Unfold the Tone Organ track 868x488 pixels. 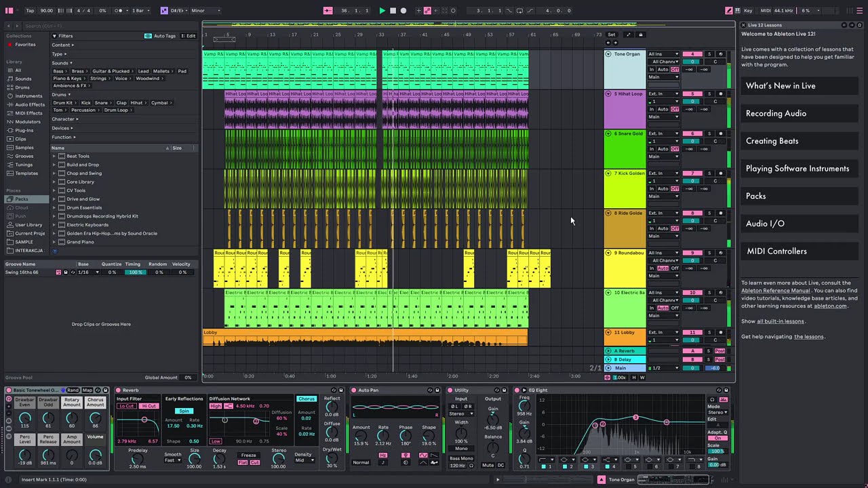point(608,54)
